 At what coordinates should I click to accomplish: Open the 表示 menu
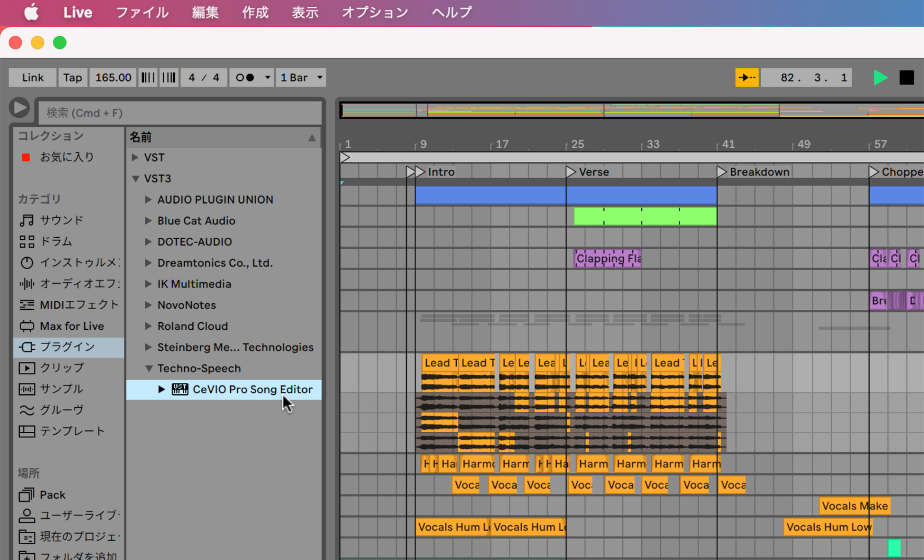pos(305,12)
